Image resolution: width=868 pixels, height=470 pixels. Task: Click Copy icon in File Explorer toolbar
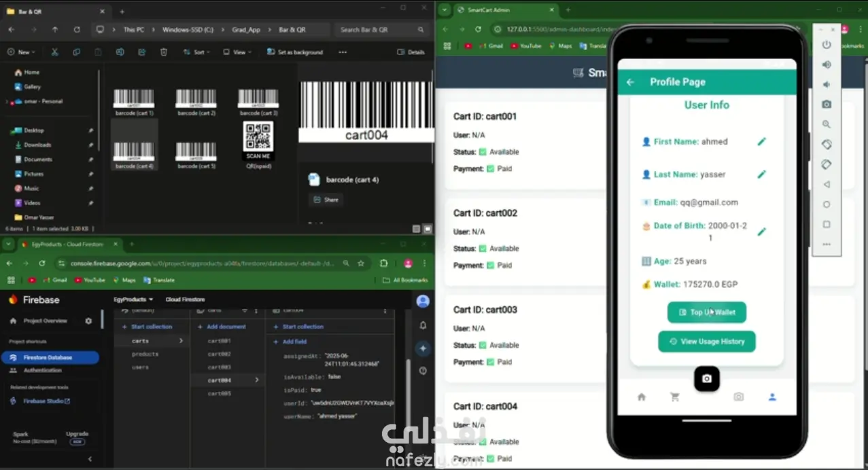(76, 52)
